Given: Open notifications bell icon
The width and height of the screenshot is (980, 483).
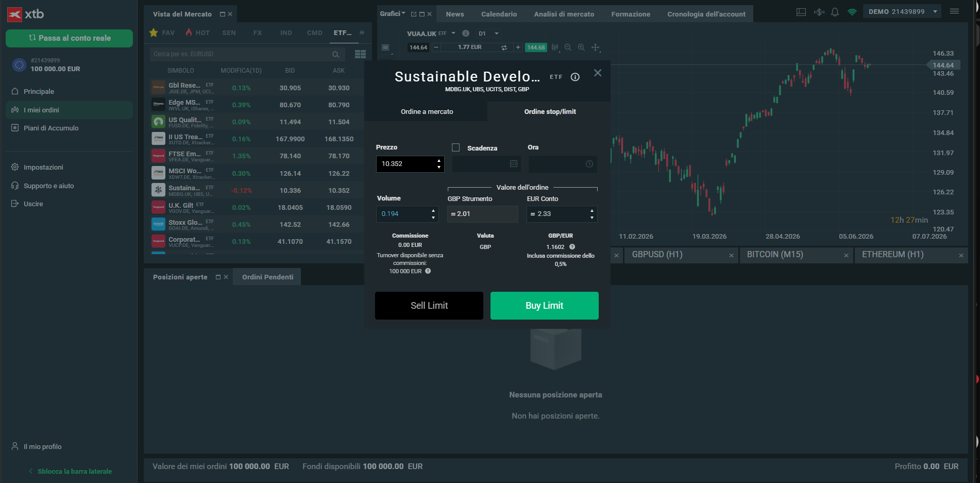Looking at the screenshot, I should click(x=835, y=12).
